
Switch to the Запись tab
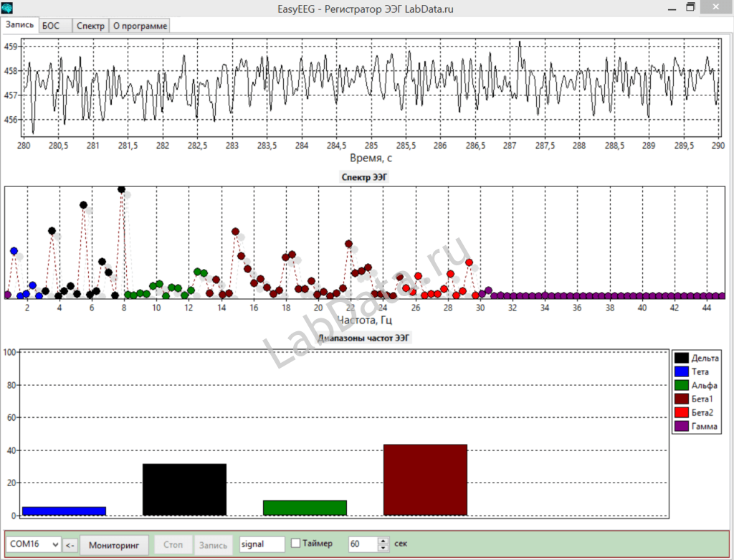tap(19, 25)
